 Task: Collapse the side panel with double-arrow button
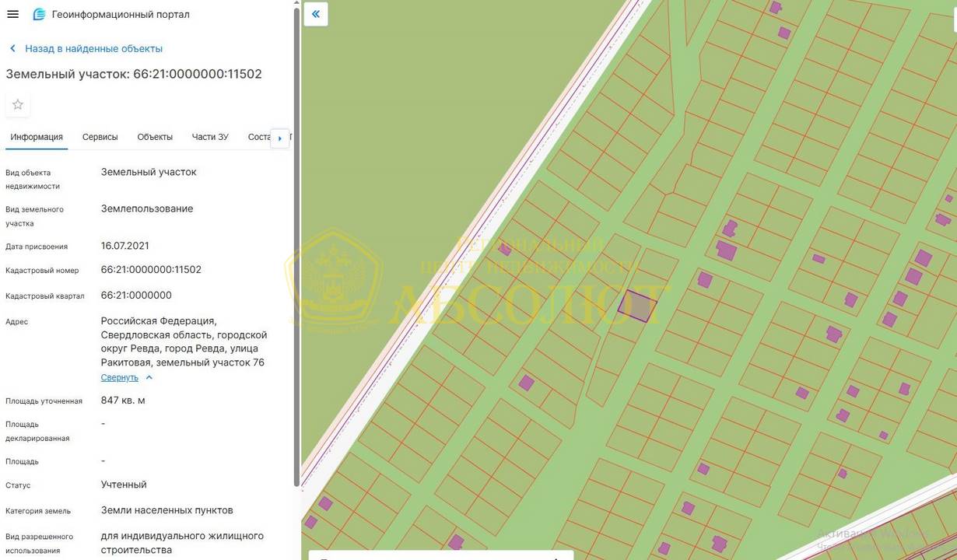316,14
